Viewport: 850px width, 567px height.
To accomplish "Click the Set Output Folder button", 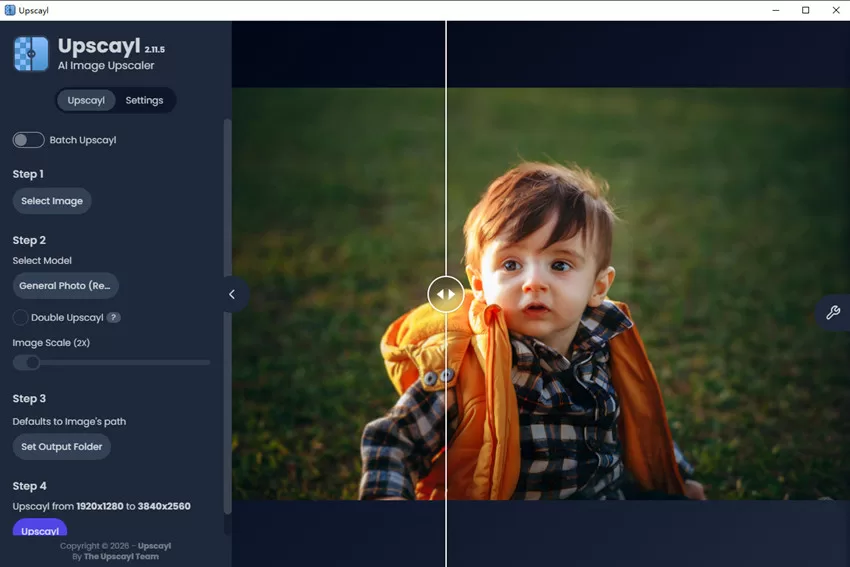I will click(x=62, y=447).
